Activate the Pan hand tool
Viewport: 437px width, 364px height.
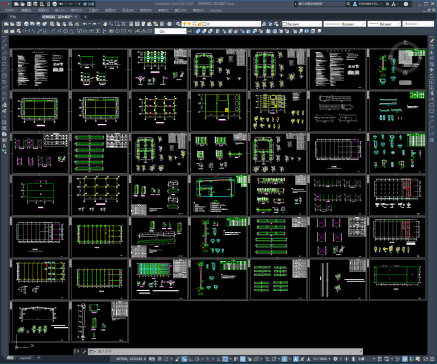tap(105, 24)
